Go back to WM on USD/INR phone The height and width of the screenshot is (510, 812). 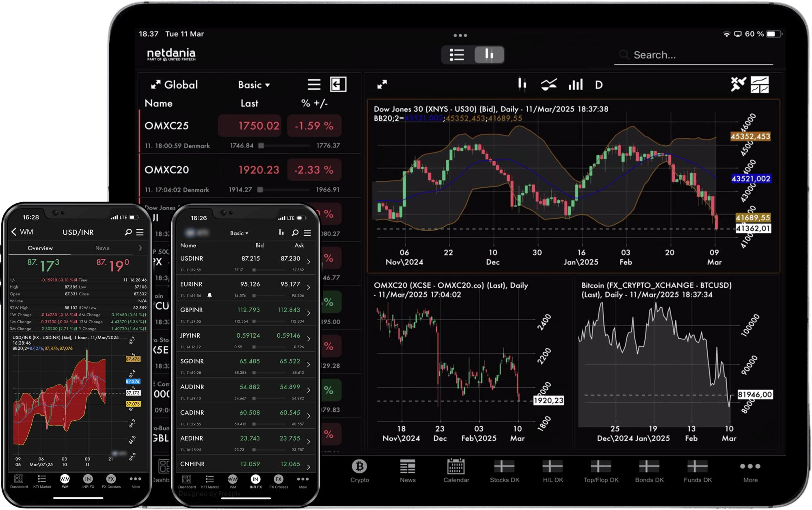click(22, 232)
